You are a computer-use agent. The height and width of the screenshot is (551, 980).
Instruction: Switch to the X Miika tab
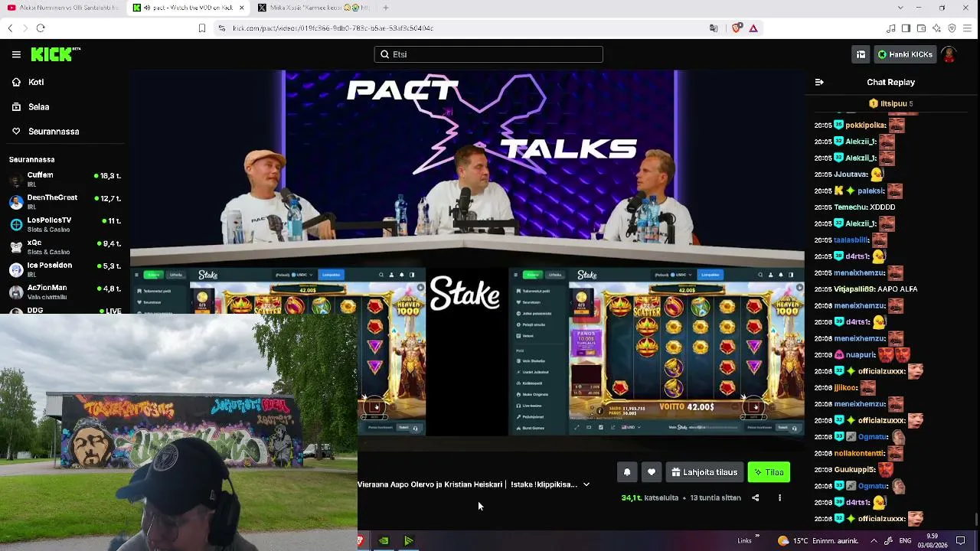click(313, 8)
